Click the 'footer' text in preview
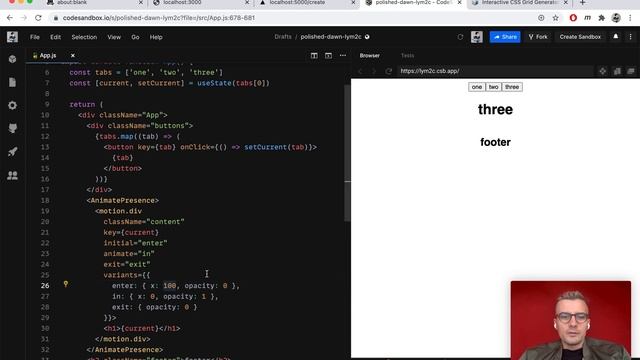 coord(495,142)
